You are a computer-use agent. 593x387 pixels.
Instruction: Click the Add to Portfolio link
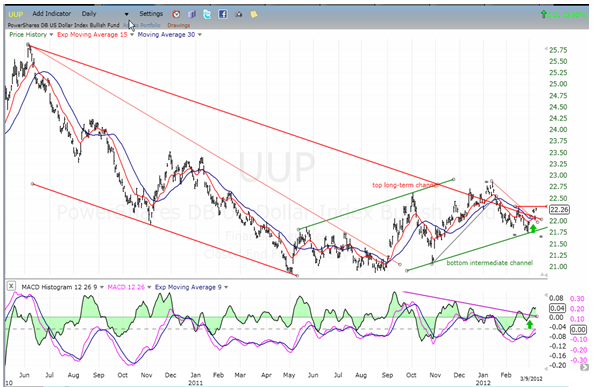141,25
